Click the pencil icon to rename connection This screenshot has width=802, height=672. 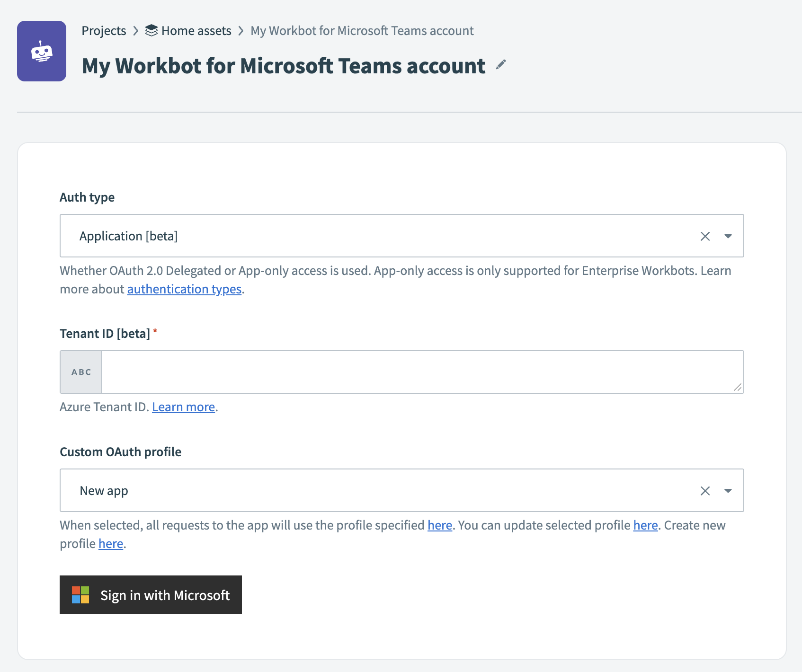(x=501, y=65)
